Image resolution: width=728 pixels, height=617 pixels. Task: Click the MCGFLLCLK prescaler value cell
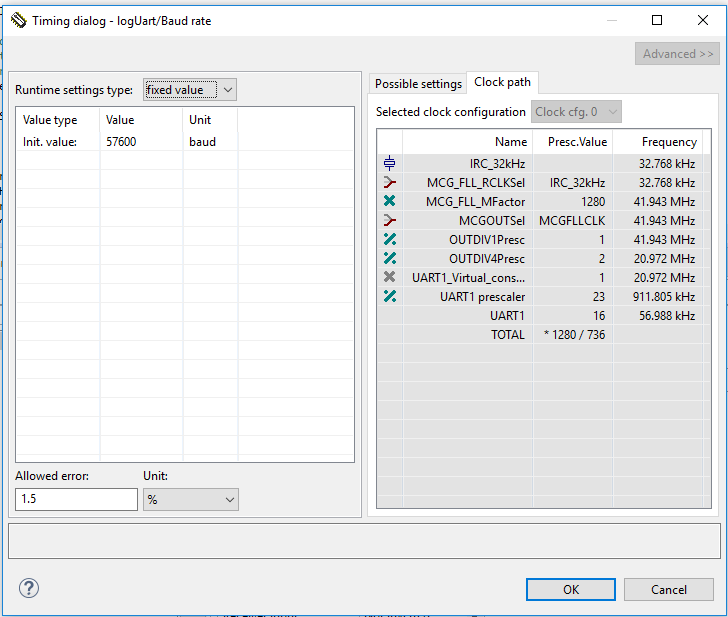[573, 221]
